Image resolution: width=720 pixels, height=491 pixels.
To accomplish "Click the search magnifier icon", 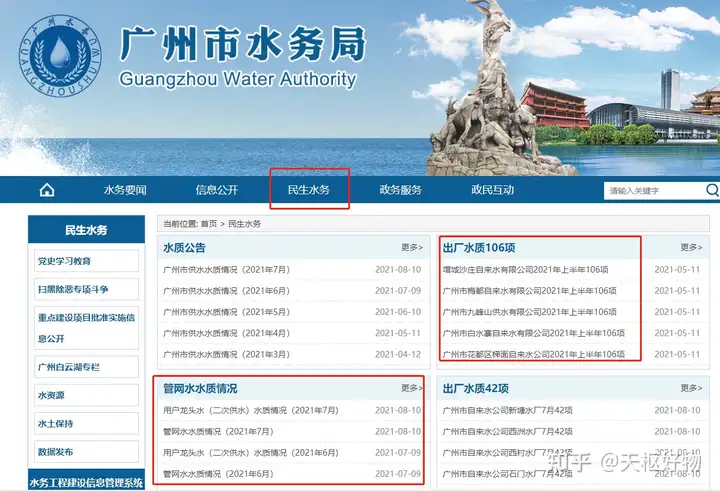I will (712, 190).
